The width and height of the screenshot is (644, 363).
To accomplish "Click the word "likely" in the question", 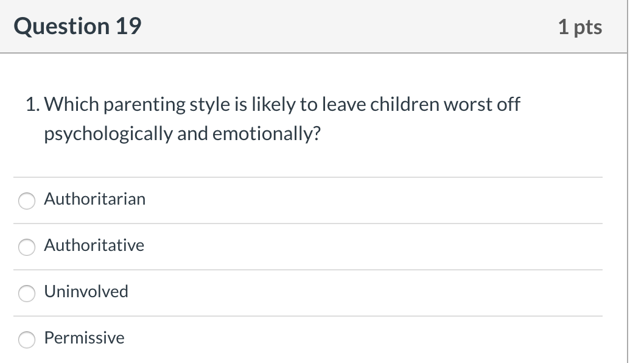I will [273, 104].
